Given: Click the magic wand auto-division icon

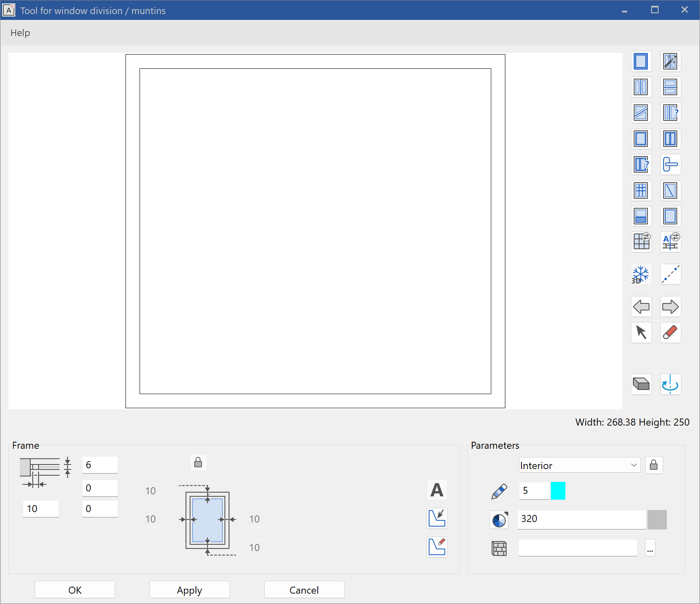Looking at the screenshot, I should point(671,61).
